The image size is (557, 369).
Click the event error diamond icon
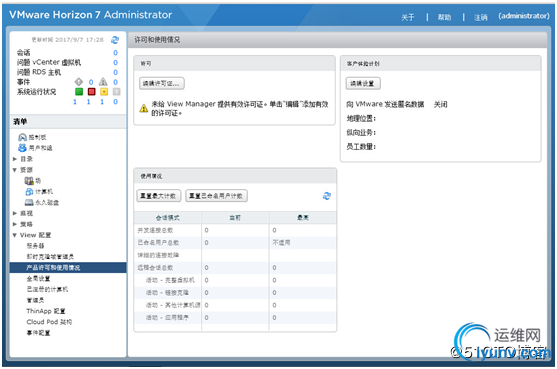click(x=79, y=82)
